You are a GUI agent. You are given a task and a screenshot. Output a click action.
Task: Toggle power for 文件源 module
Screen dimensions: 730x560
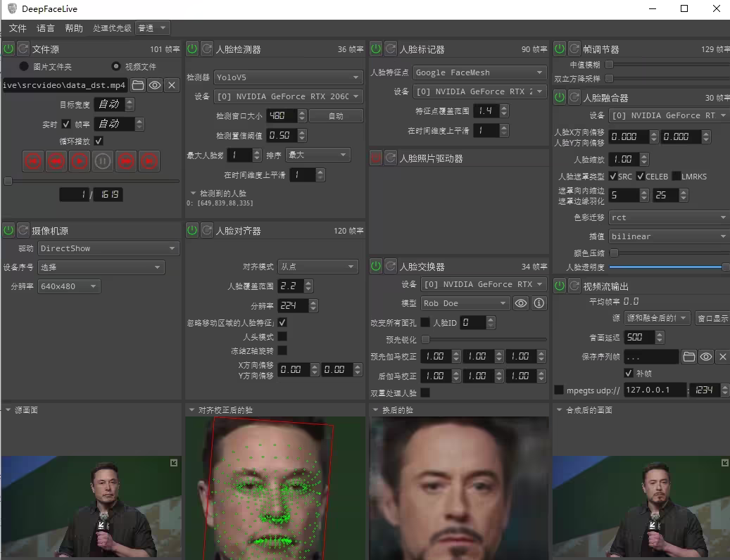point(8,49)
